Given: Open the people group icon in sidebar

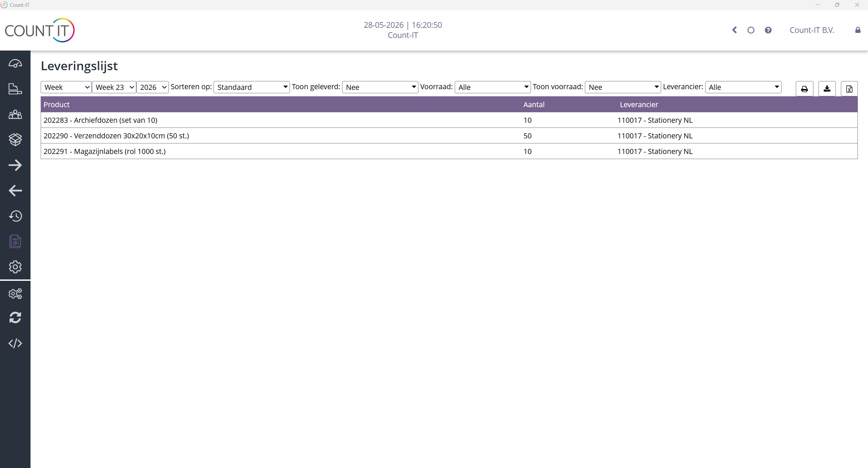Looking at the screenshot, I should click(15, 114).
